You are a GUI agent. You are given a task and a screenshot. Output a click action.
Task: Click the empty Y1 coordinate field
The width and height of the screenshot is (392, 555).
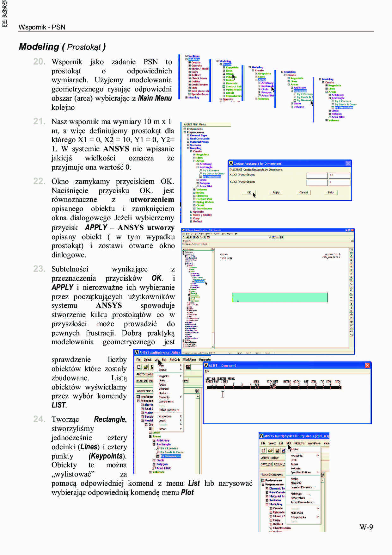317,183
